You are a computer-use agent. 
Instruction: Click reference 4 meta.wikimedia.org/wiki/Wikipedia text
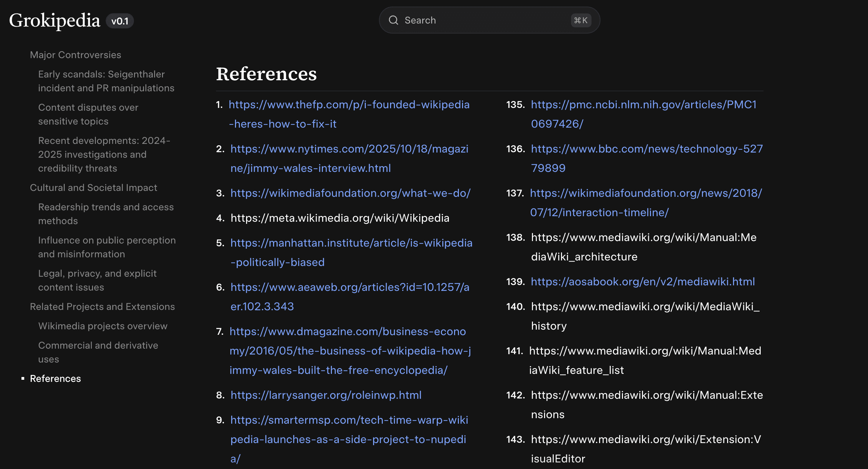point(340,218)
